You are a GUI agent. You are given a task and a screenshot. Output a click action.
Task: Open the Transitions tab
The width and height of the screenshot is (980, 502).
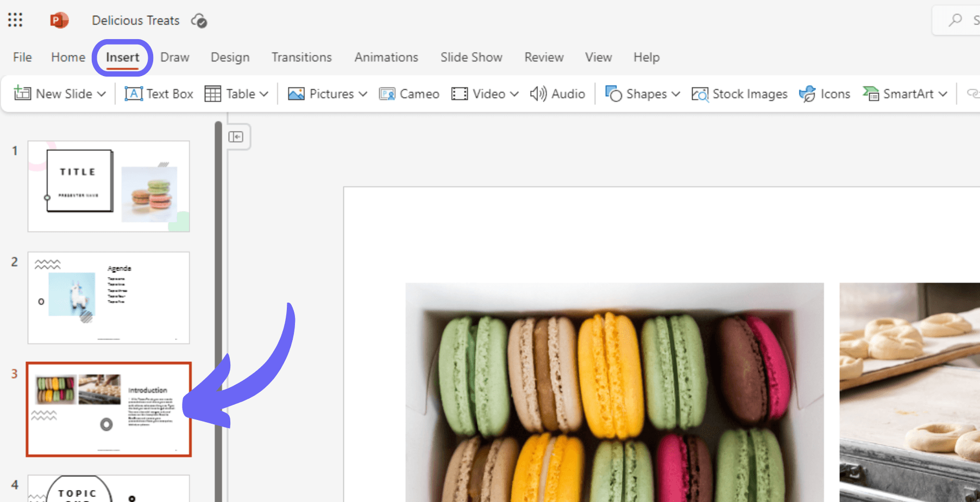point(301,57)
